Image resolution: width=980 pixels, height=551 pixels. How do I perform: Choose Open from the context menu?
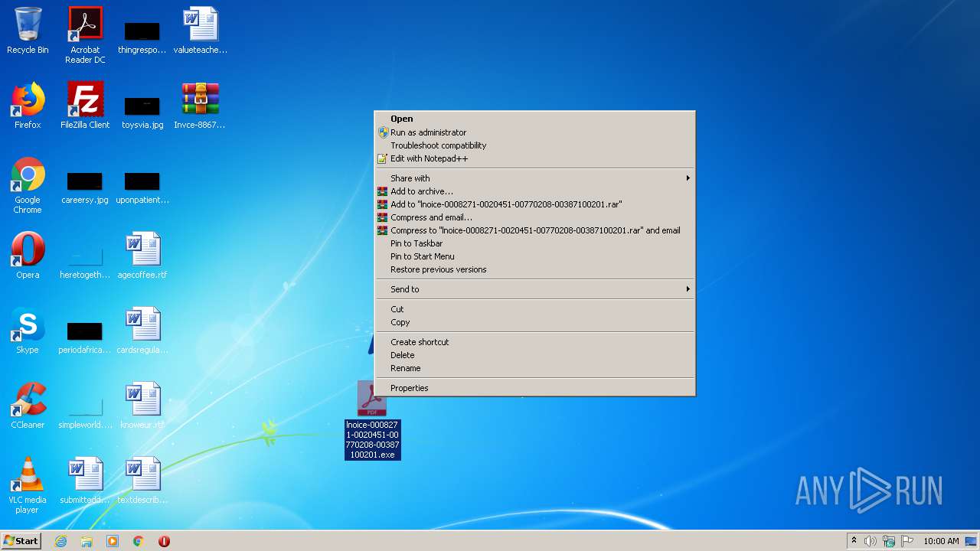(x=534, y=119)
